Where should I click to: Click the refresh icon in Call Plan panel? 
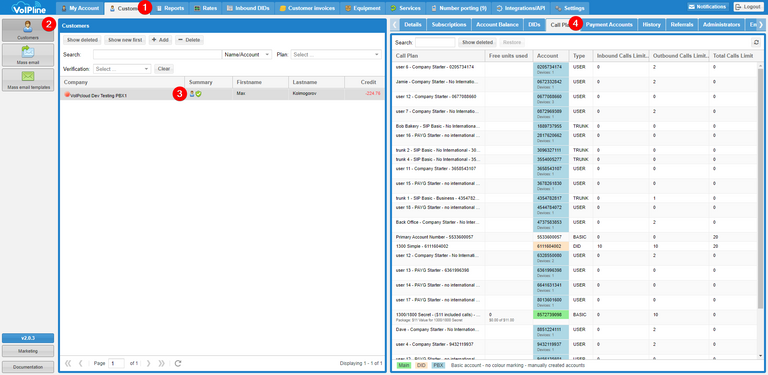pos(756,43)
